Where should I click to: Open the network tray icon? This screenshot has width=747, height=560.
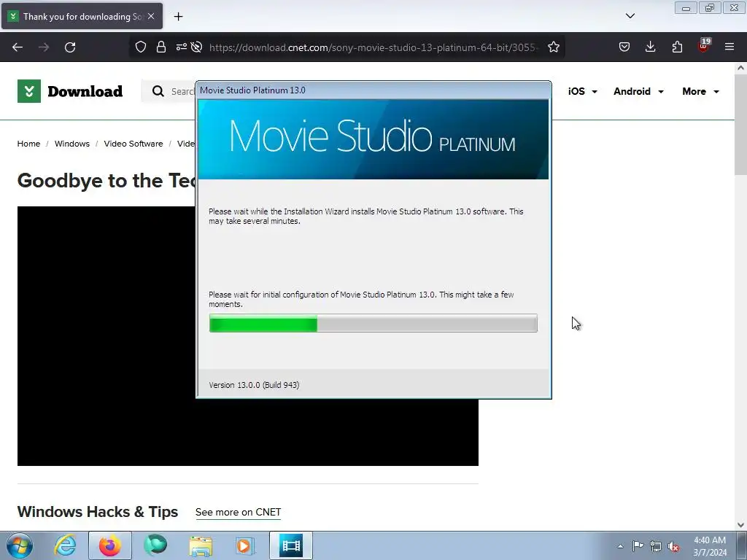point(656,546)
